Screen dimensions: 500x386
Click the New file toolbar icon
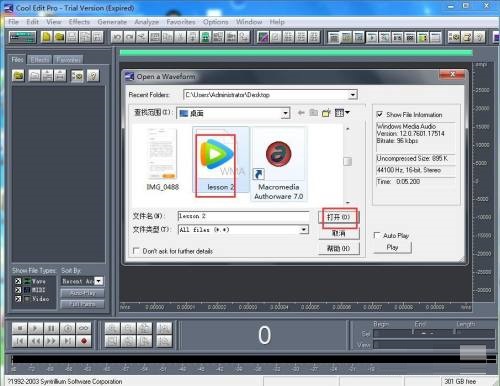tap(47, 37)
